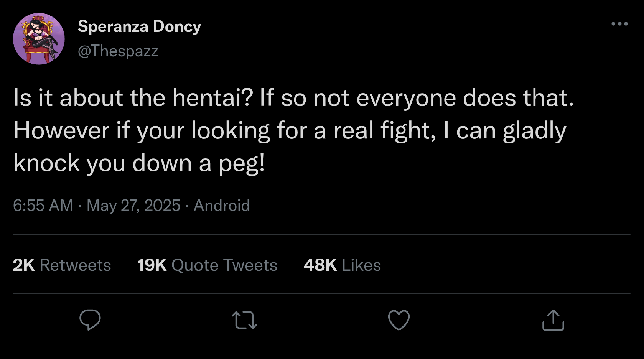Open the tweet options with the three dots
Screen dimensions: 644x359
(x=619, y=24)
